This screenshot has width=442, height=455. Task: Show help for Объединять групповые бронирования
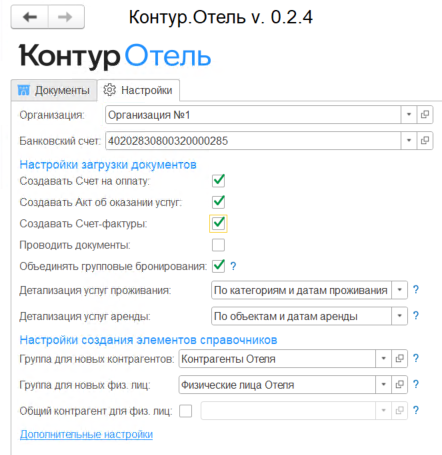[x=233, y=266]
